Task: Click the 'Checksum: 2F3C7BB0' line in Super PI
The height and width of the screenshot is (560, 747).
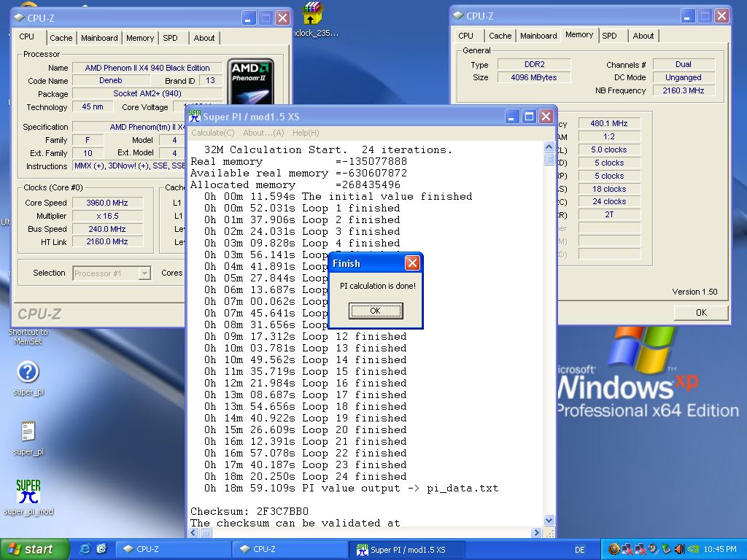Action: tap(249, 511)
